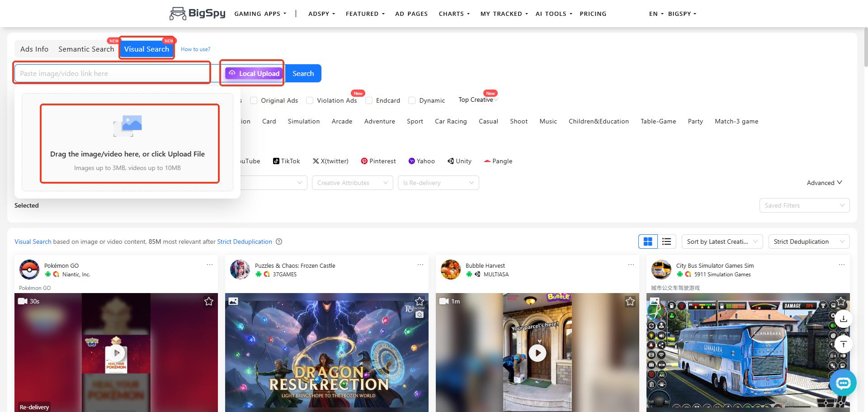868x412 pixels.
Task: Click the help icon beside Strict Deduplication note
Action: pos(278,242)
